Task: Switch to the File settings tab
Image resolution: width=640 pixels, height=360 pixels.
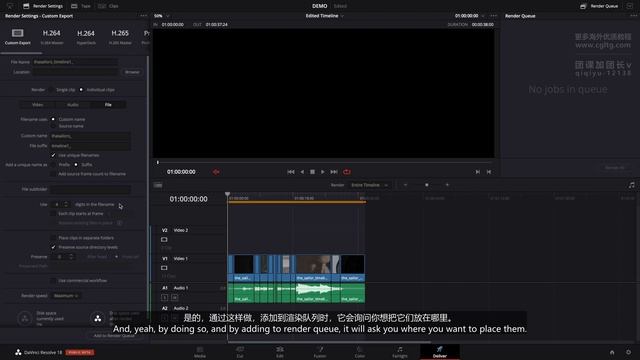Action: coord(108,105)
